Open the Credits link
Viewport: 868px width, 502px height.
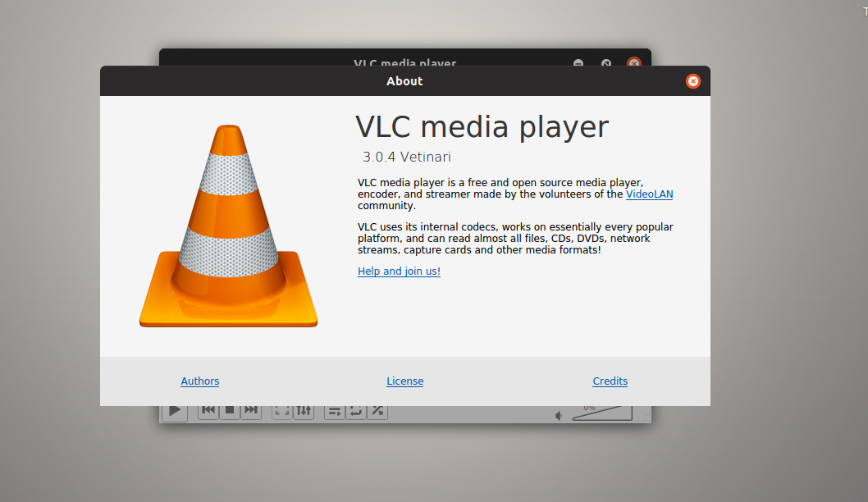pos(610,381)
